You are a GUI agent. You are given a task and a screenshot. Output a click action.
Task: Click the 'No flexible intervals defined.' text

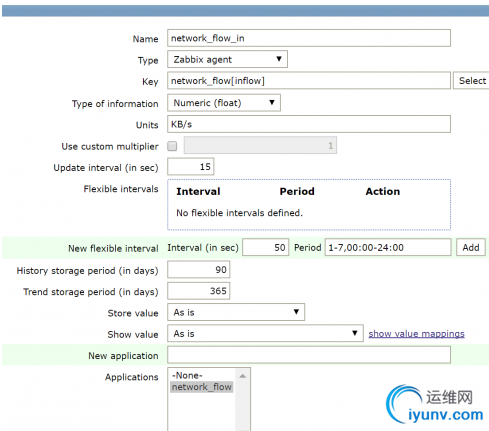pyautogui.click(x=239, y=213)
